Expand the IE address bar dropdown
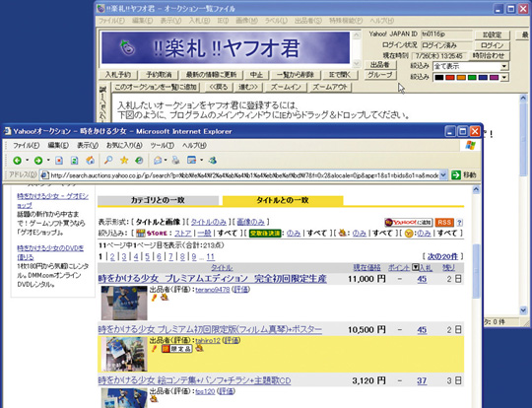The image size is (532, 408). (x=443, y=175)
